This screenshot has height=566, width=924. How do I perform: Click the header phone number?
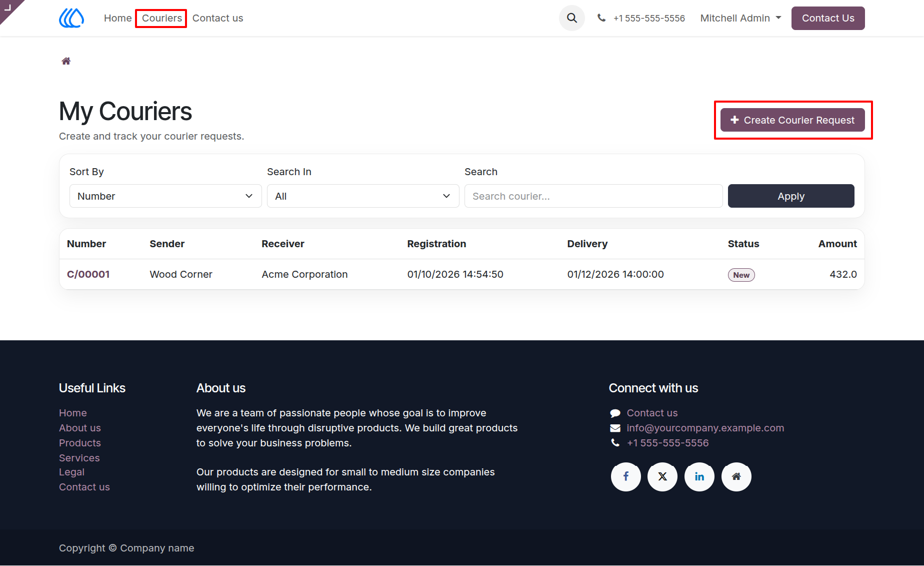[x=649, y=18]
